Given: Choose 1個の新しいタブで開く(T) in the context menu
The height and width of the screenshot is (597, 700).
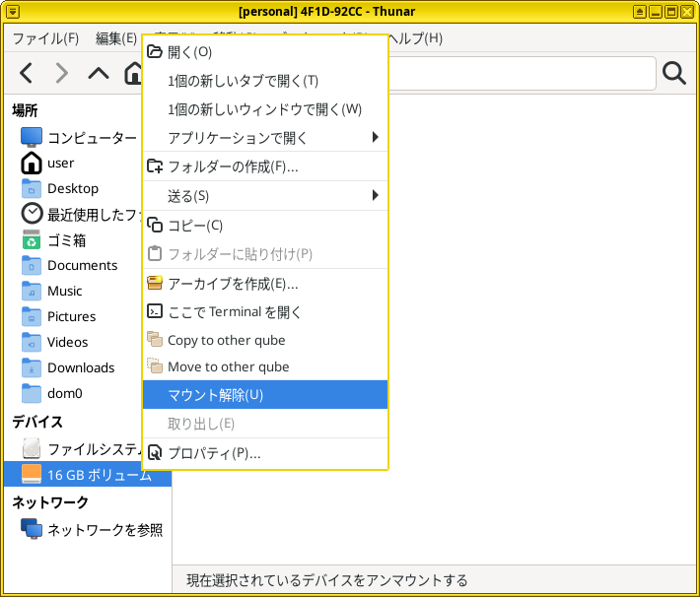Looking at the screenshot, I should 265,81.
